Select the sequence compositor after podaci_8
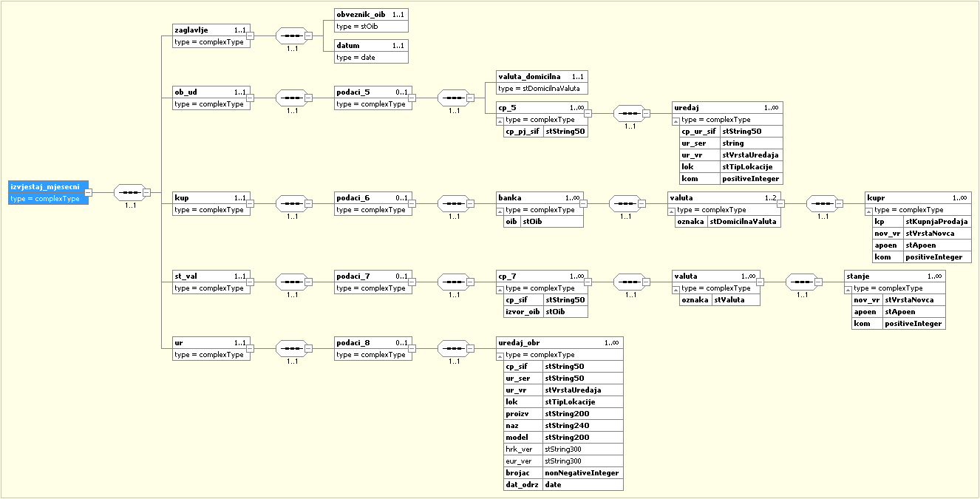 point(455,349)
